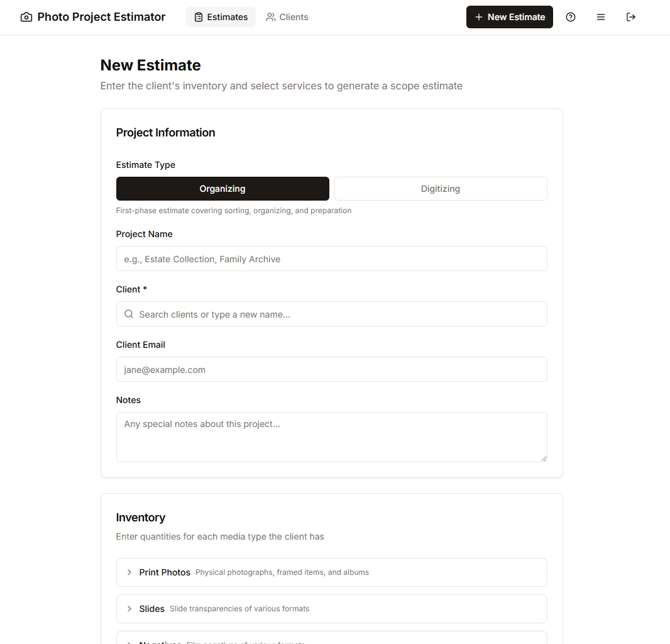Click the logout arrow icon

[631, 18]
